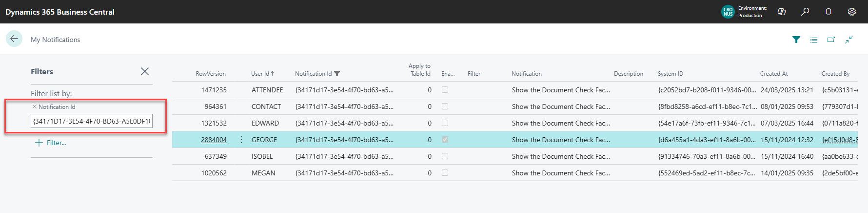Click the Notification Id filter value field
868x213 pixels.
tap(92, 121)
